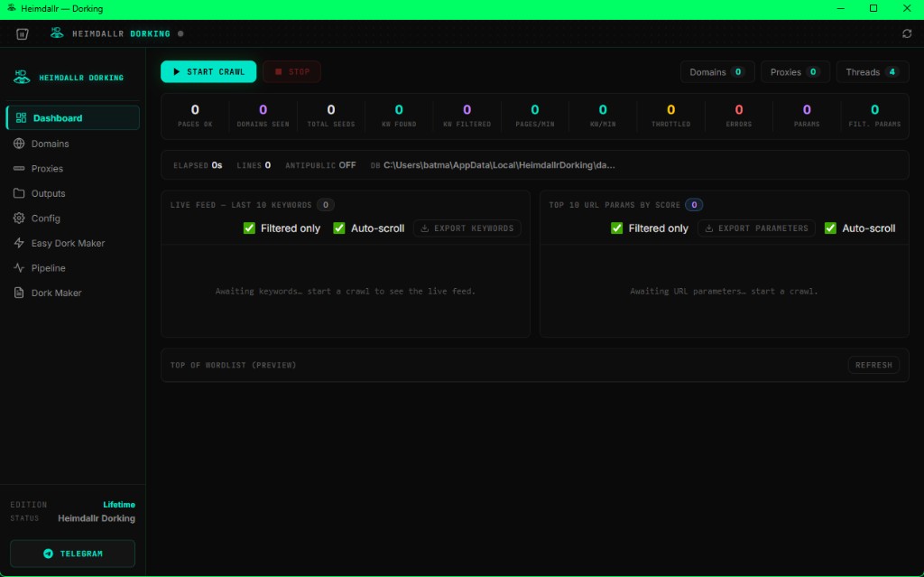Open the Config section
The width and height of the screenshot is (924, 577).
72,218
